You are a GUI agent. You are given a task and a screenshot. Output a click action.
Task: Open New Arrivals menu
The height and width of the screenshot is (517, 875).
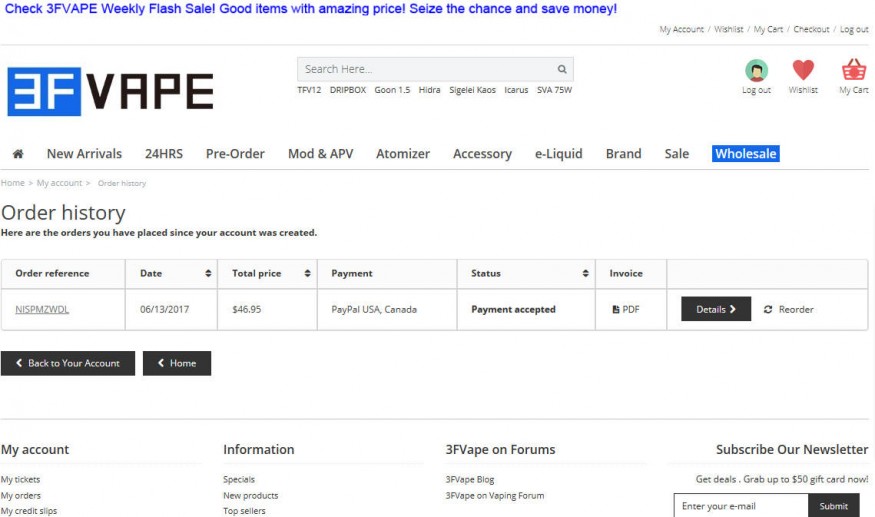[84, 154]
